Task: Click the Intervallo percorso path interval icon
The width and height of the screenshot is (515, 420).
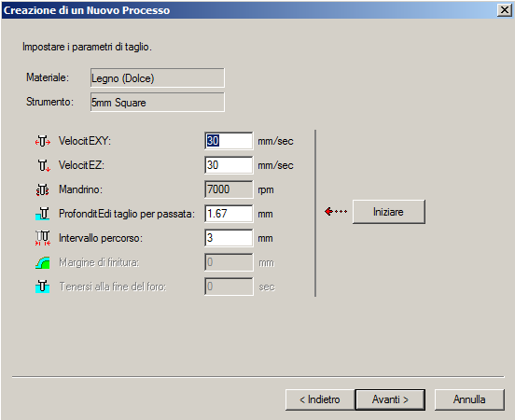Action: point(43,238)
